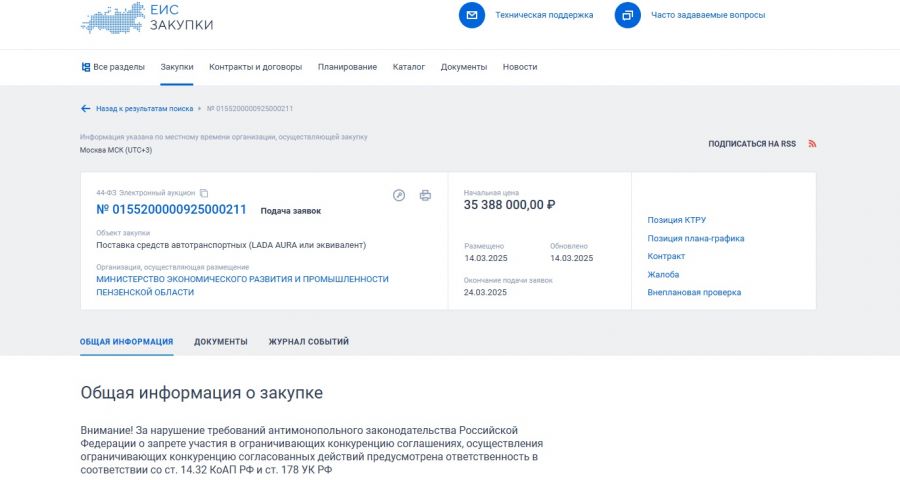900x480 pixels.
Task: Click the electronic signature icon in card
Action: tap(399, 195)
